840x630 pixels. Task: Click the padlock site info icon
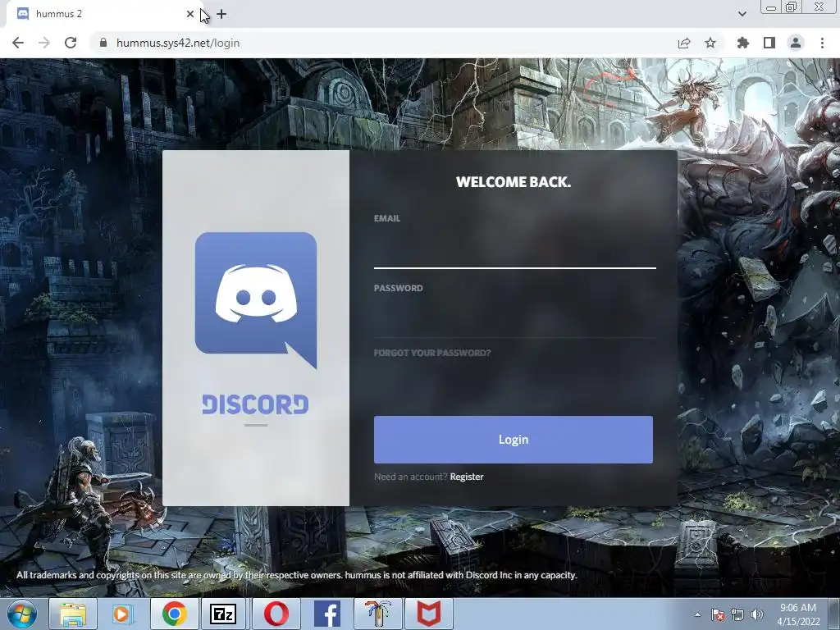click(103, 43)
